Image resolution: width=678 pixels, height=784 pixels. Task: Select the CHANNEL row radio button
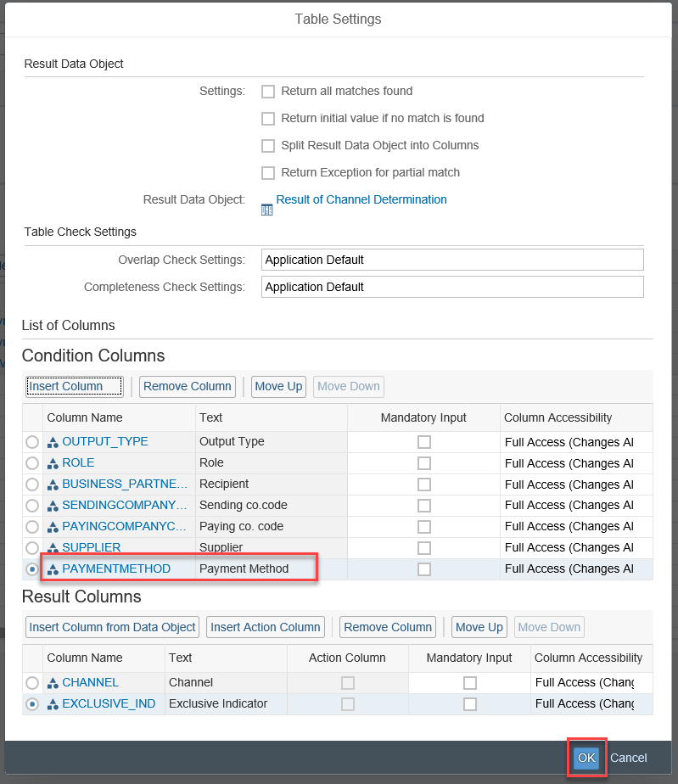click(x=32, y=683)
